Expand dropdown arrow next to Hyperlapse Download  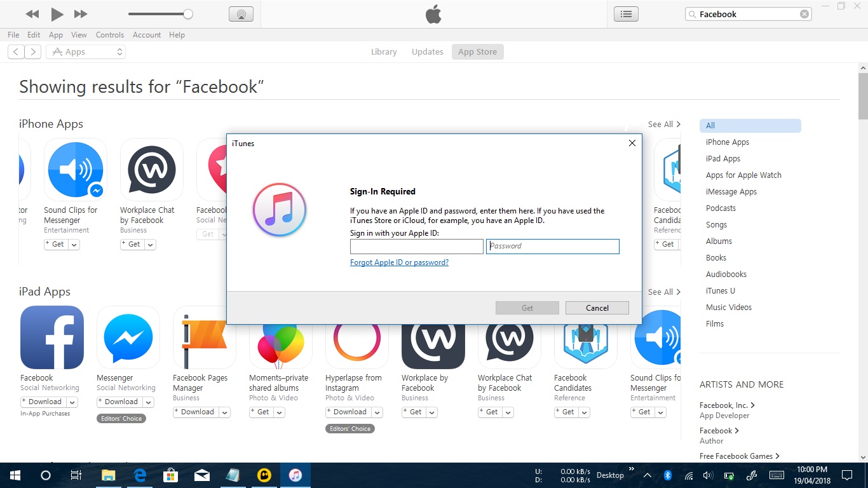tap(377, 412)
